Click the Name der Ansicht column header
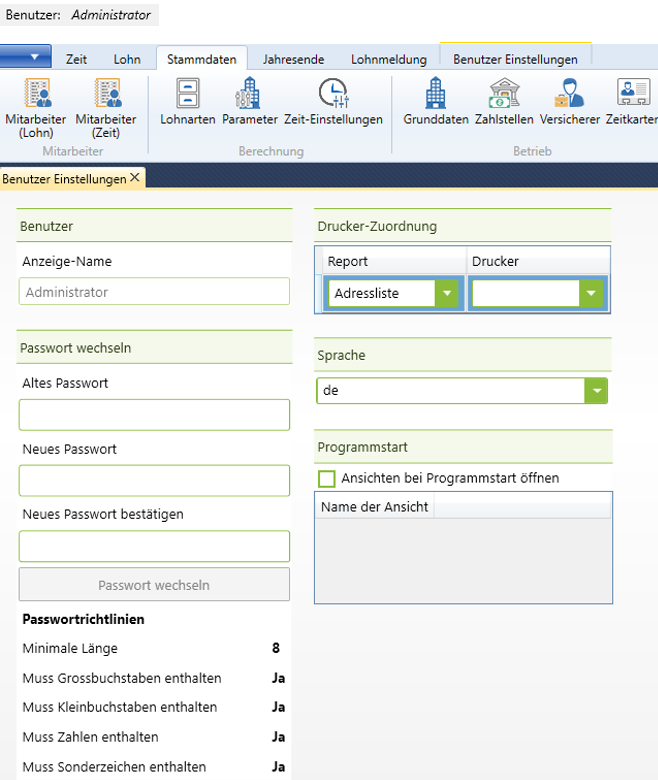This screenshot has height=780, width=658. point(375,506)
